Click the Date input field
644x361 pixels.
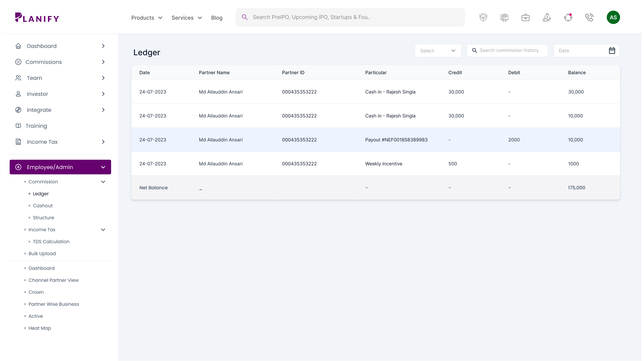coord(586,51)
